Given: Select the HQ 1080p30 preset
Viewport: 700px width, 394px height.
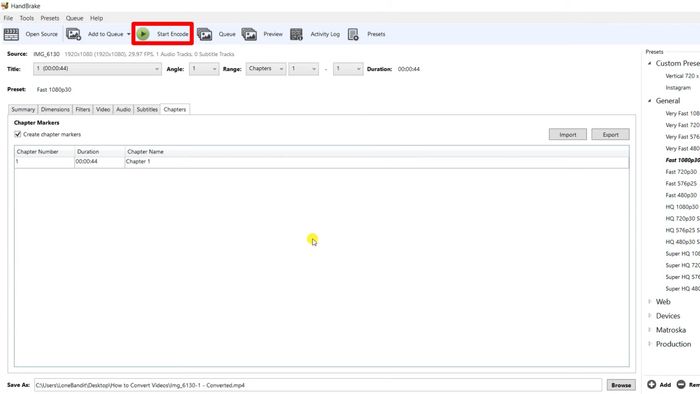Looking at the screenshot, I should [x=682, y=207].
